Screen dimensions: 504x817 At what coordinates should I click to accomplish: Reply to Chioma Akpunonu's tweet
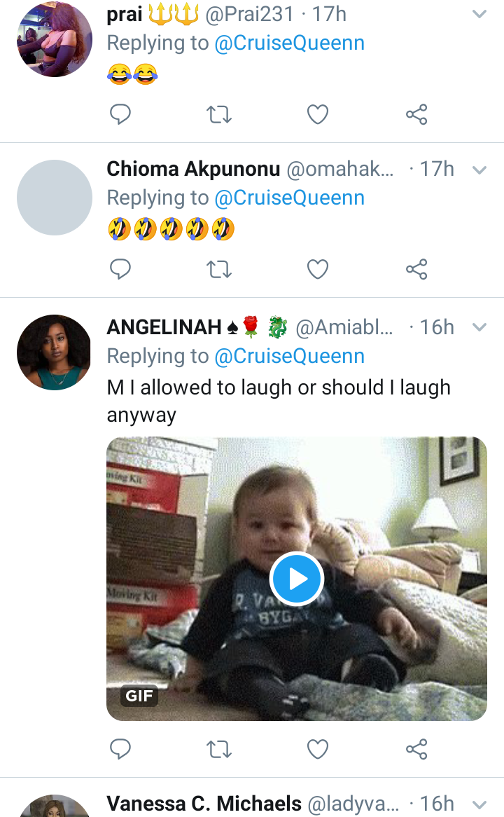(120, 269)
